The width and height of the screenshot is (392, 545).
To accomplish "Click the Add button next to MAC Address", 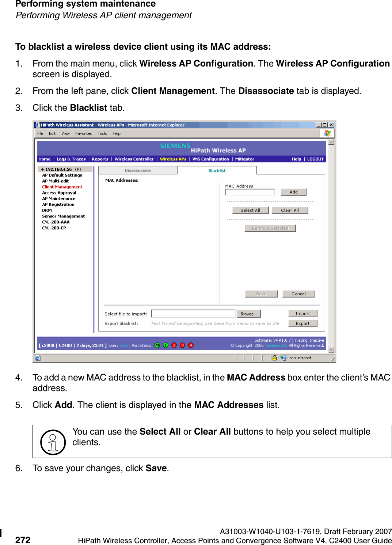I will click(294, 192).
